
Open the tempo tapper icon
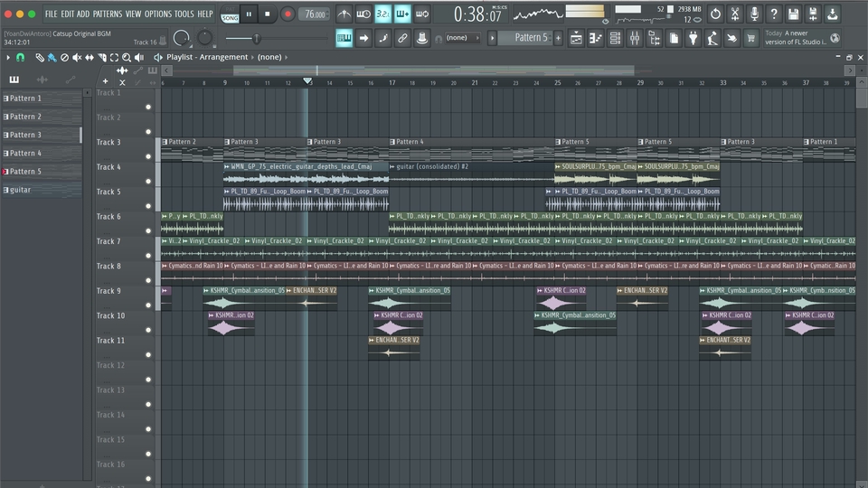(712, 38)
